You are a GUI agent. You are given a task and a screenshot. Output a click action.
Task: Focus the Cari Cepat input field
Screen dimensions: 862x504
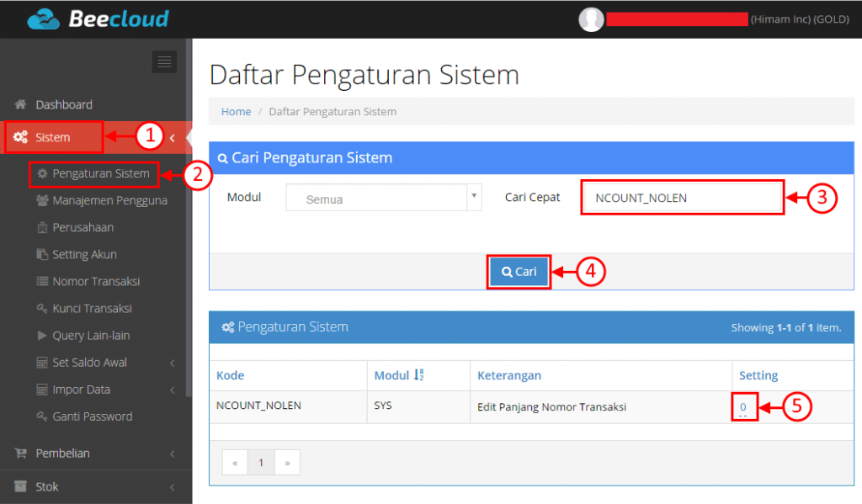coord(682,198)
